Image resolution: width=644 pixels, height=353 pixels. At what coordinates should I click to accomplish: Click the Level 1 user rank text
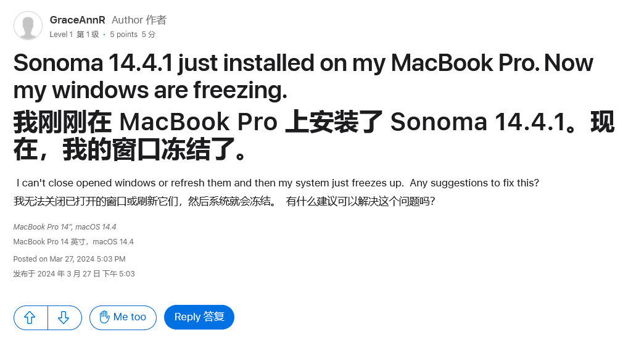[x=61, y=35]
